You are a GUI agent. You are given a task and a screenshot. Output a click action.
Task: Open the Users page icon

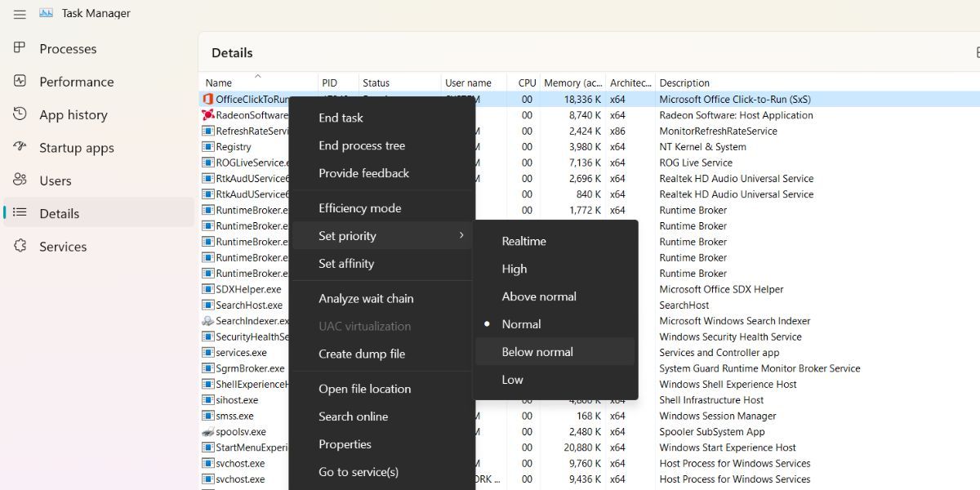click(x=20, y=180)
